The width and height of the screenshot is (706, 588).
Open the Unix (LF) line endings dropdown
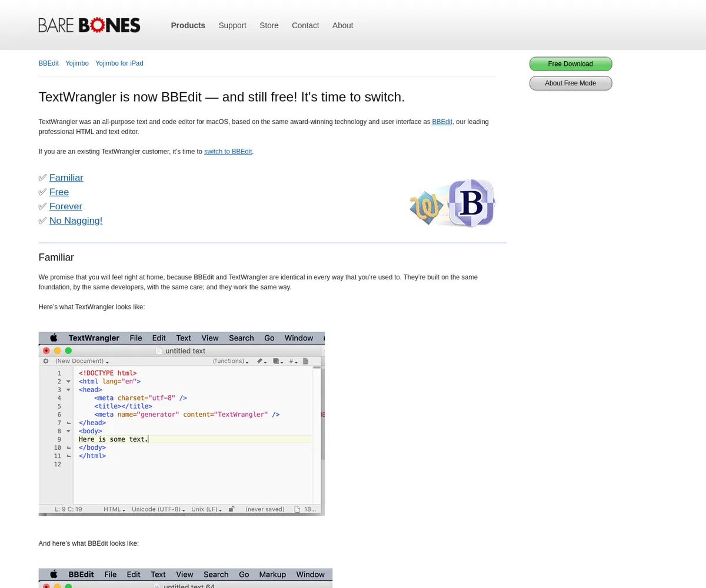coord(208,509)
